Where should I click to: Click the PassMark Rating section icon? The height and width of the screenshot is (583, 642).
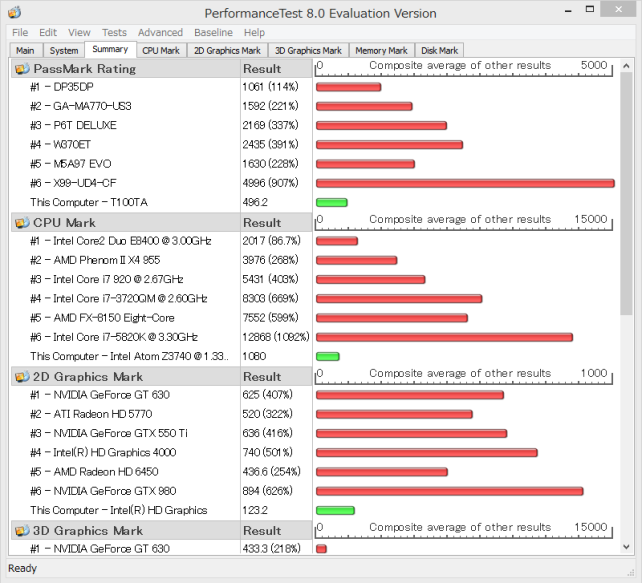click(22, 69)
